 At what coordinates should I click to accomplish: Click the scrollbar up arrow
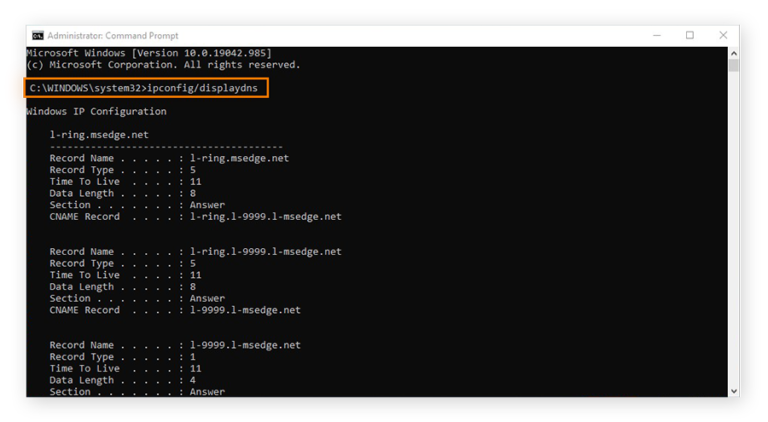(734, 53)
